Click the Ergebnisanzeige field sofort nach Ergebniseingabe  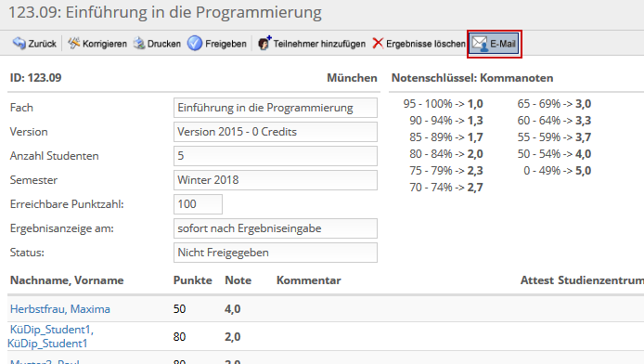pyautogui.click(x=276, y=228)
